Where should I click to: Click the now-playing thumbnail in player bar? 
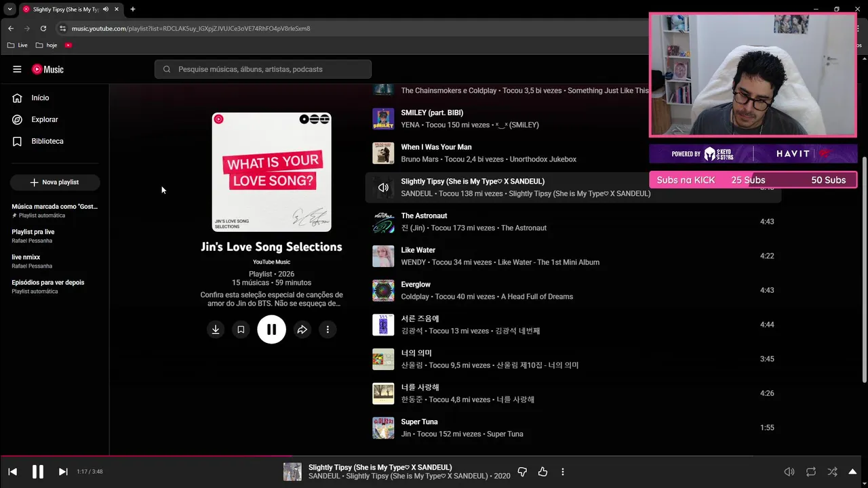pyautogui.click(x=292, y=472)
